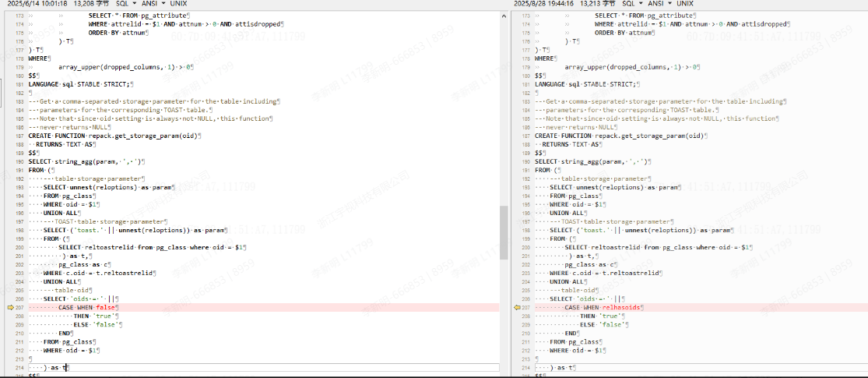Click 'RETURNS TEXT AS' line in right pane
The width and height of the screenshot is (868, 378).
[571, 145]
